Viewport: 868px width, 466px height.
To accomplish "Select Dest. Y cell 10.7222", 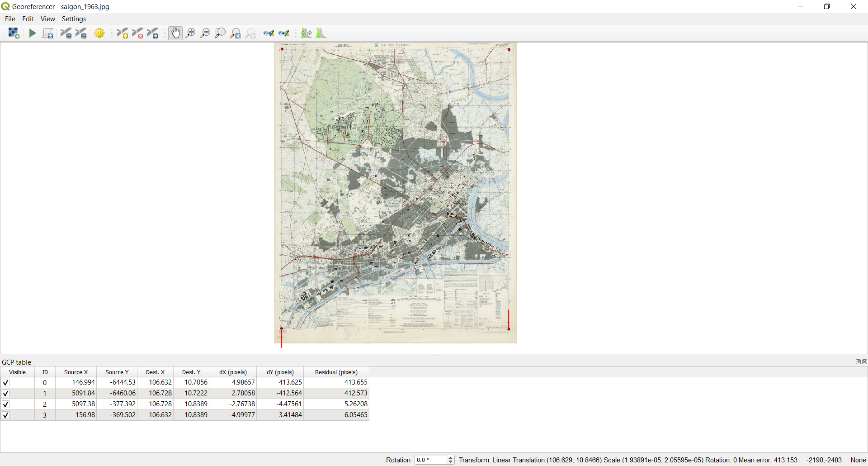I will 191,393.
